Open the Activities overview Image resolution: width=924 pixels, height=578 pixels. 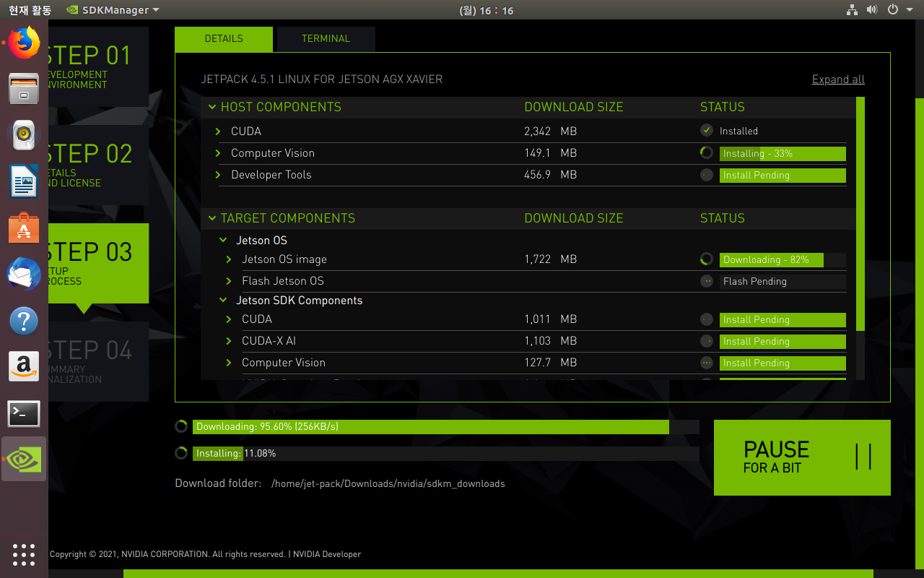pyautogui.click(x=30, y=10)
